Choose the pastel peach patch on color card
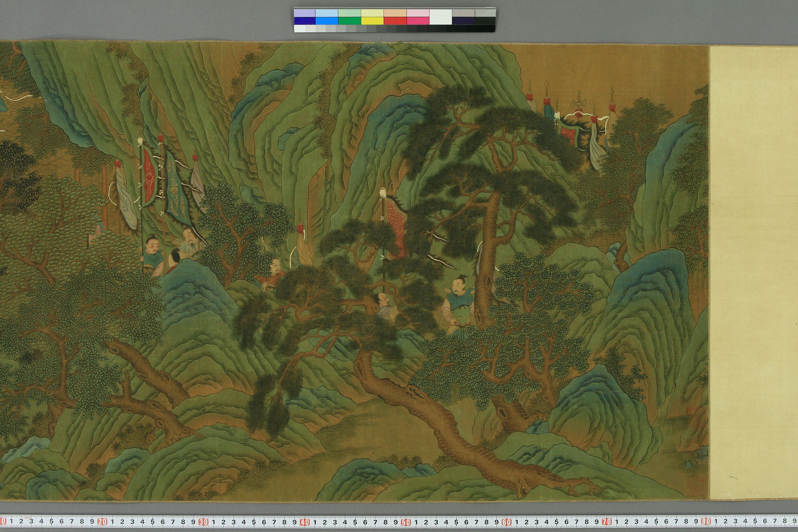 tap(395, 13)
